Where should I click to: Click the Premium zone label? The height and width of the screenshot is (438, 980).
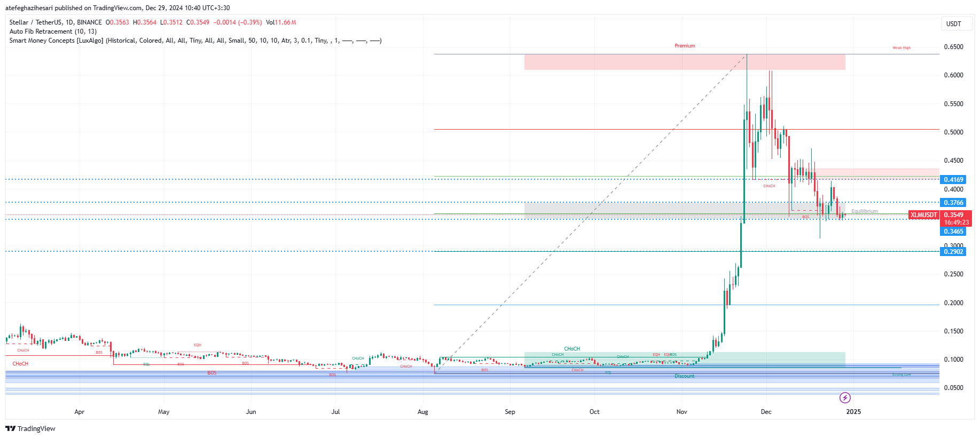[x=685, y=46]
